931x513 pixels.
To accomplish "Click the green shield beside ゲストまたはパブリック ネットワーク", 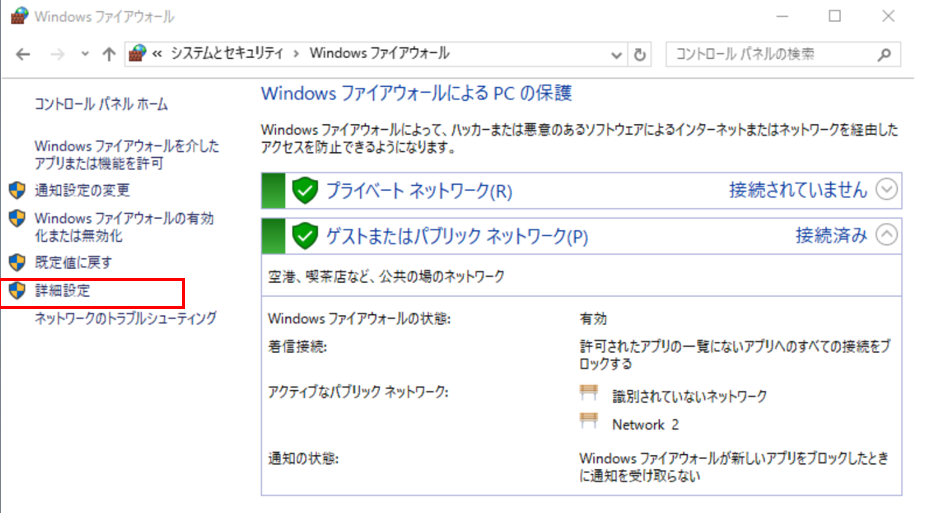I will tap(304, 236).
